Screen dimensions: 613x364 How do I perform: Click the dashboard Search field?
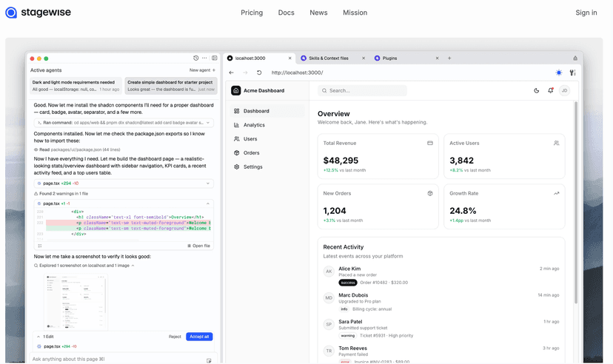pos(363,90)
